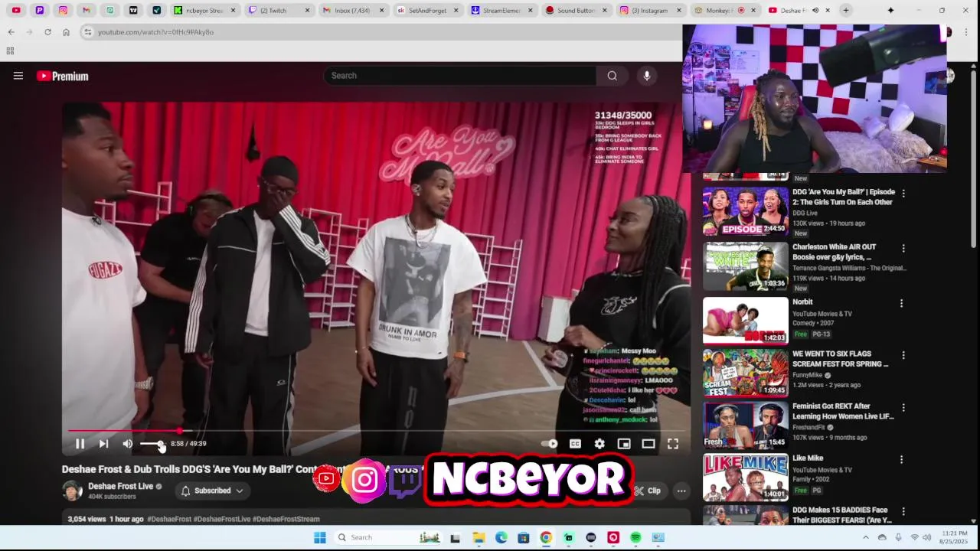The width and height of the screenshot is (980, 551).
Task: Click the Deshae Frost channel avatar
Action: coord(72,491)
